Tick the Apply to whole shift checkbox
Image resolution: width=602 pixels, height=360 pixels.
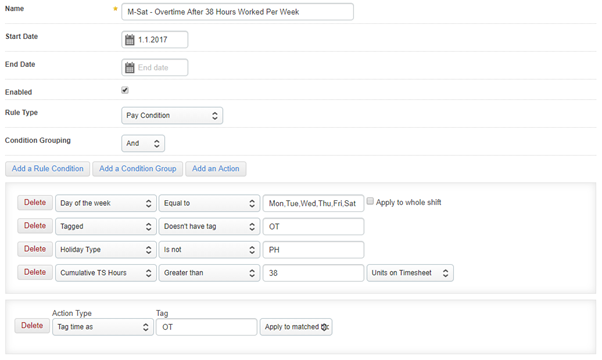point(370,201)
